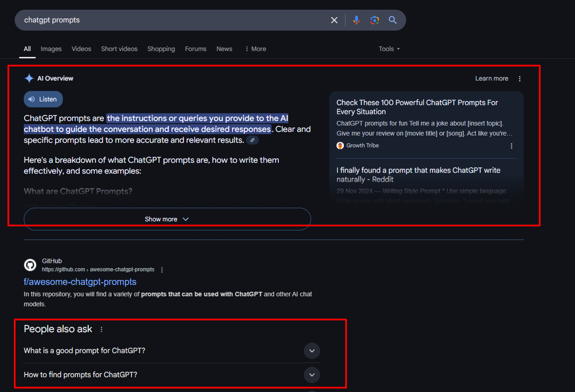
Task: Start voice search with the microphone icon
Action: point(356,20)
